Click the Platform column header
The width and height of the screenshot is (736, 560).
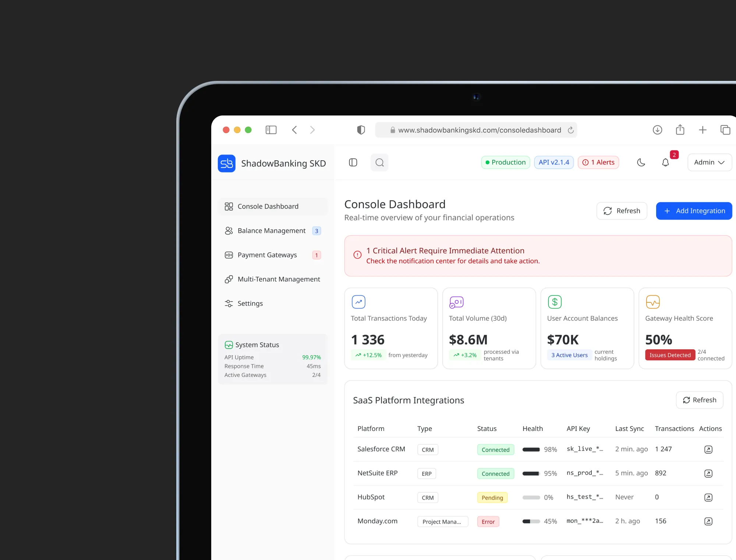click(x=371, y=428)
